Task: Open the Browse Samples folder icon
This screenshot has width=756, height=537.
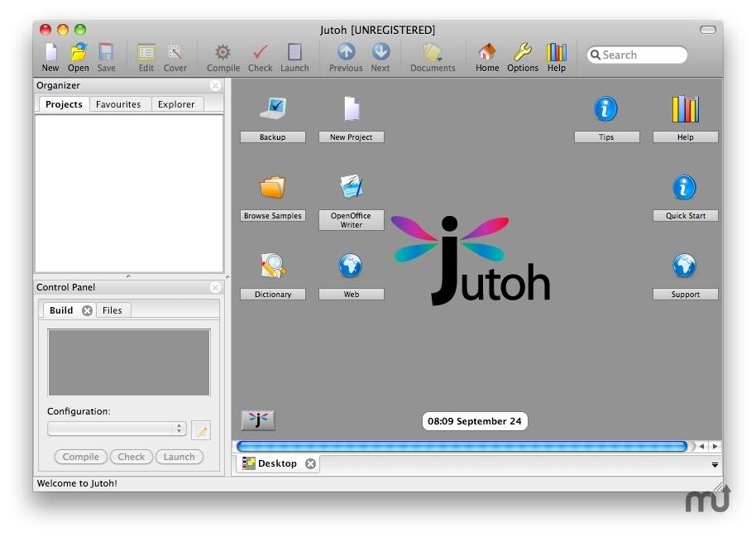Action: 273,187
